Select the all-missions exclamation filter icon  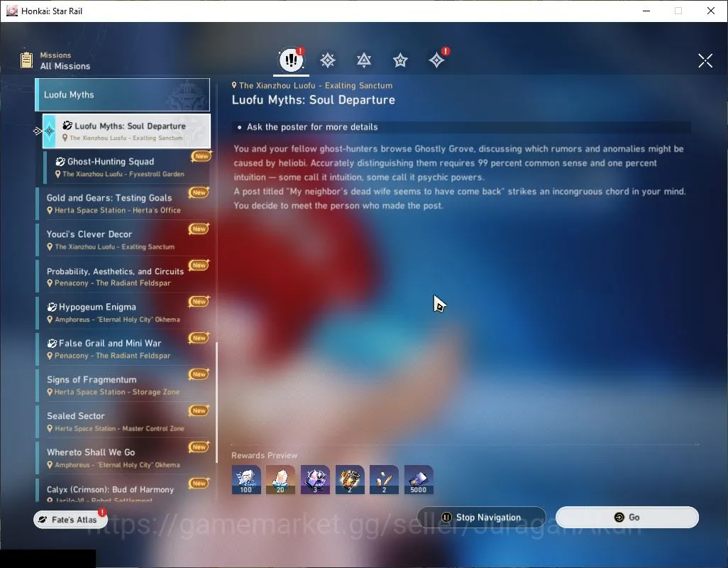pyautogui.click(x=291, y=60)
